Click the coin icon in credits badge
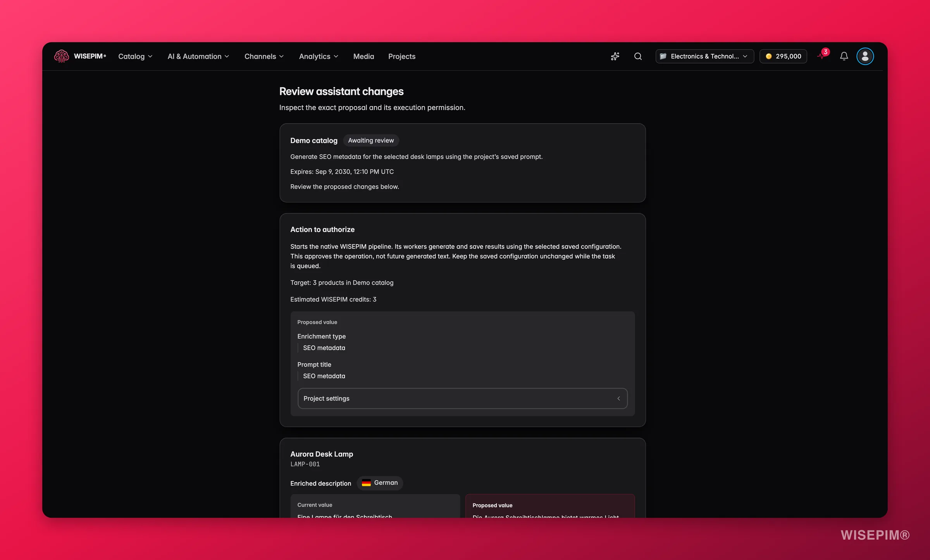The image size is (930, 560). (769, 56)
